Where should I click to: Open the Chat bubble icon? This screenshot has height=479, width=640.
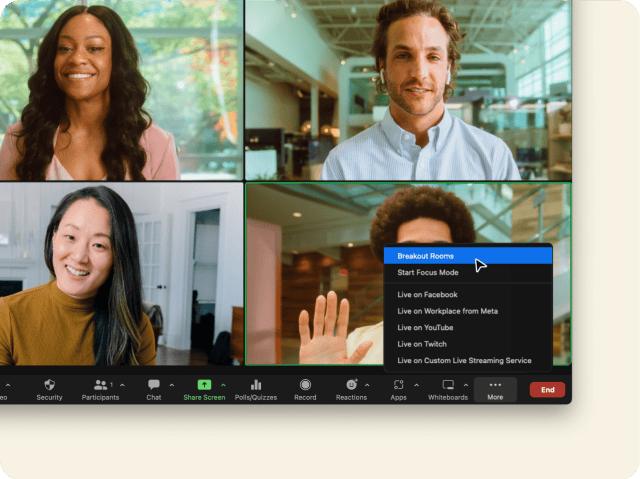(x=153, y=385)
